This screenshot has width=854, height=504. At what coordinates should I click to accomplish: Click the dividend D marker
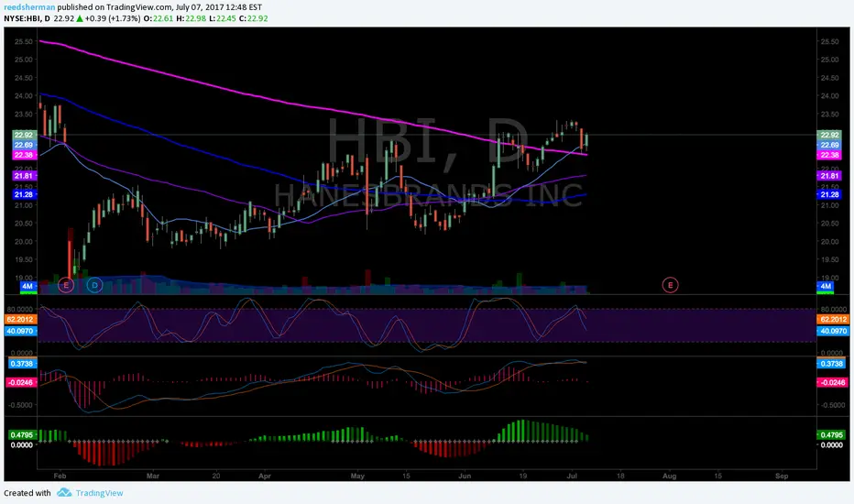[x=94, y=285]
